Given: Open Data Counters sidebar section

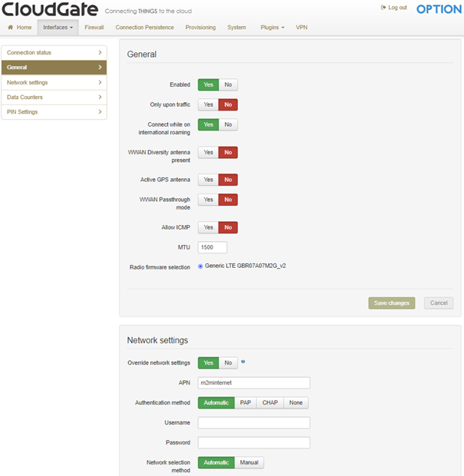Looking at the screenshot, I should (54, 98).
